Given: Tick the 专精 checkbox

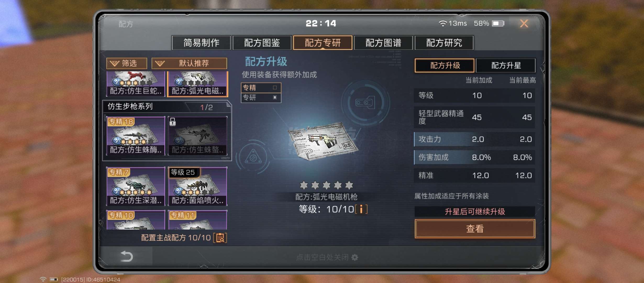Looking at the screenshot, I should [x=275, y=88].
